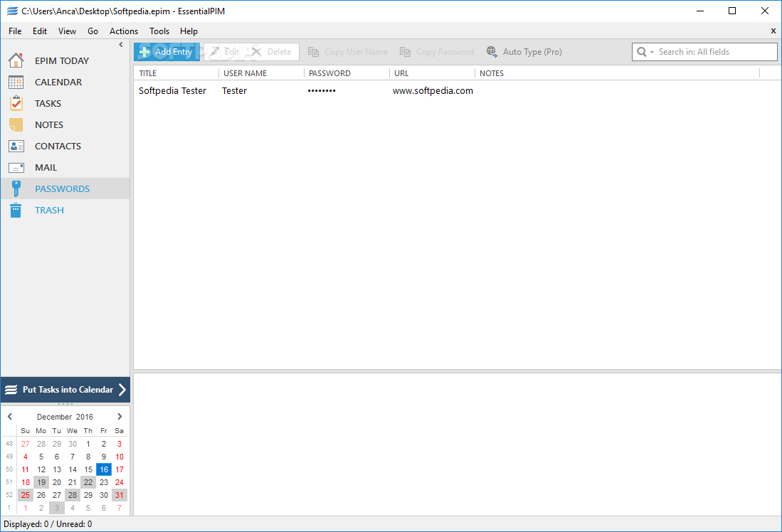782x532 pixels.
Task: Open the Actions menu
Action: [124, 31]
